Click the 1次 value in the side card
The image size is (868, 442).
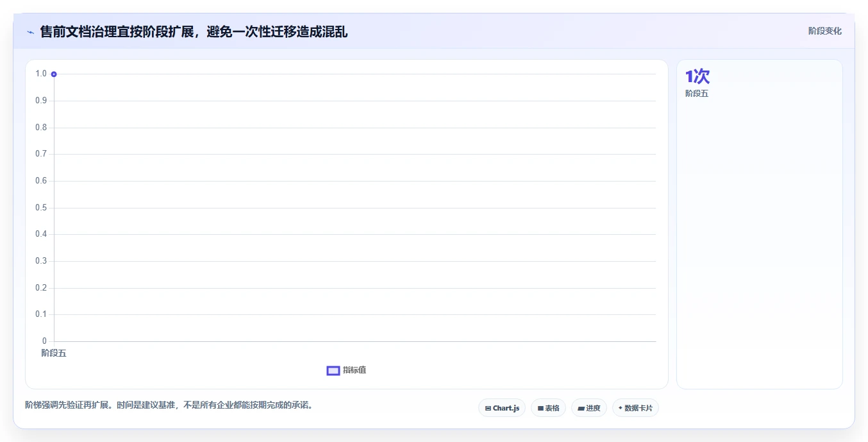point(697,76)
